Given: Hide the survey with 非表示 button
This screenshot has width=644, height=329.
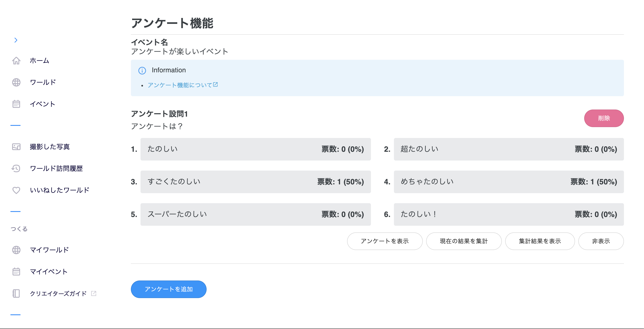Looking at the screenshot, I should coord(601,241).
